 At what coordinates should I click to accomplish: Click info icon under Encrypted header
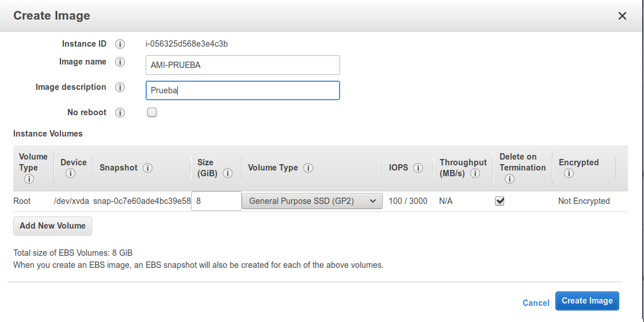[569, 173]
